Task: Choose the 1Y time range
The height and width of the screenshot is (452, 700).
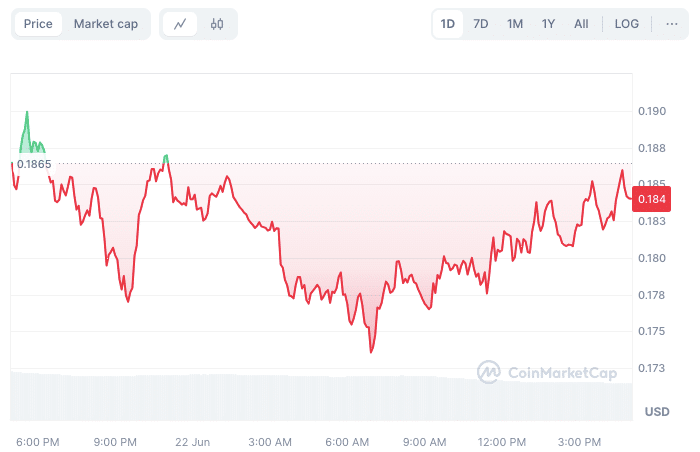Action: (548, 24)
